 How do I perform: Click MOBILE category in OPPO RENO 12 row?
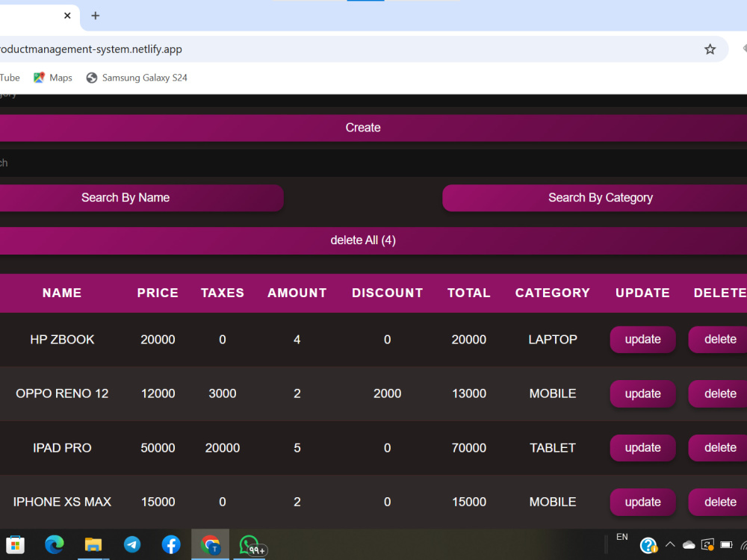pyautogui.click(x=553, y=393)
